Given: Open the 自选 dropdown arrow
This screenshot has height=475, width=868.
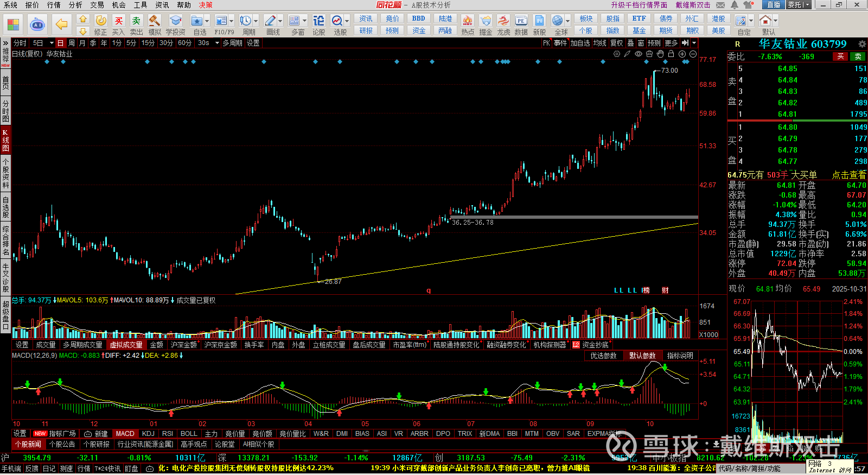Looking at the screenshot, I should (x=207, y=21).
